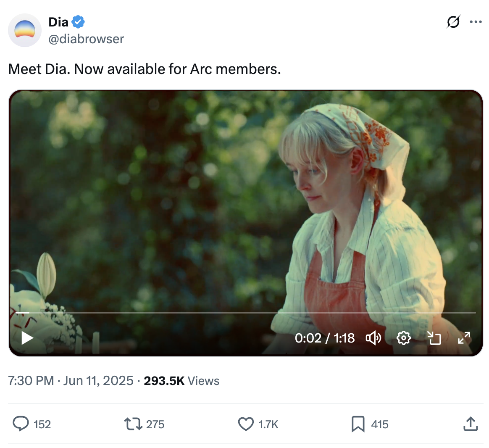Open the Dia profile avatar

(x=25, y=30)
